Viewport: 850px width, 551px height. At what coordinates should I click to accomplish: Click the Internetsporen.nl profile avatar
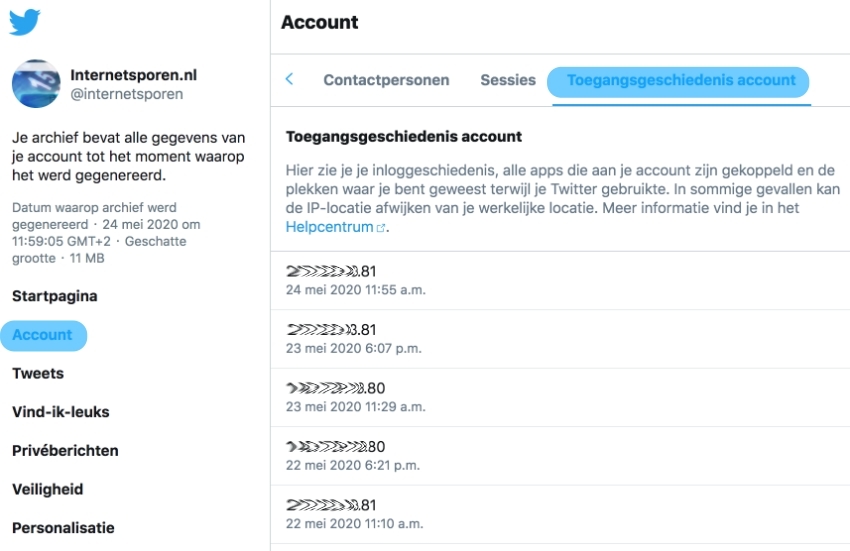(x=36, y=84)
